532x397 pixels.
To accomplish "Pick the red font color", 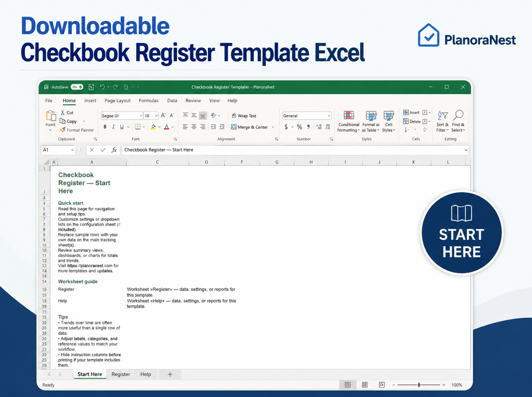I will 167,127.
